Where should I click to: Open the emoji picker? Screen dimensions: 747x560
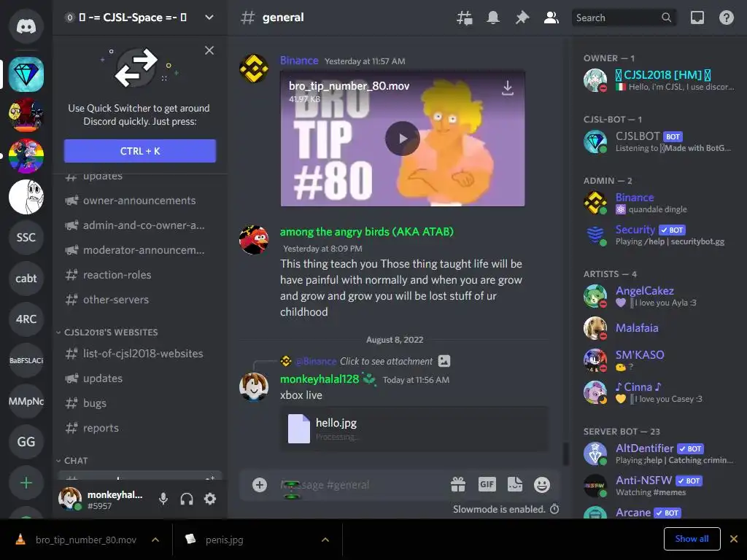pyautogui.click(x=542, y=485)
